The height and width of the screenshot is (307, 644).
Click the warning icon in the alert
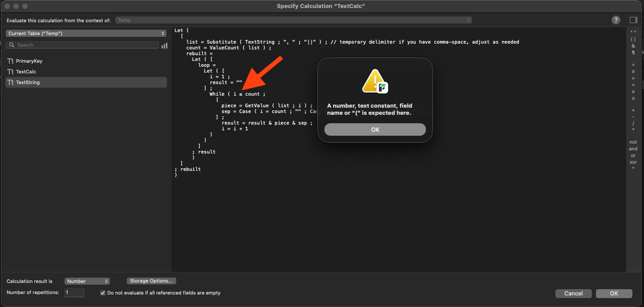point(375,81)
